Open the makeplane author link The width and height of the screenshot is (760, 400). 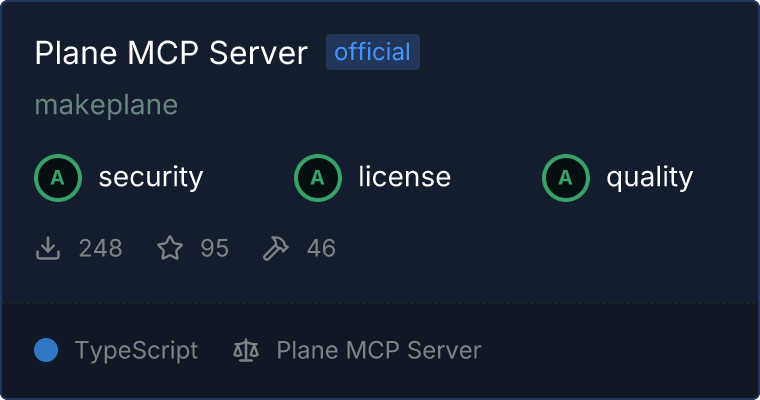click(106, 105)
